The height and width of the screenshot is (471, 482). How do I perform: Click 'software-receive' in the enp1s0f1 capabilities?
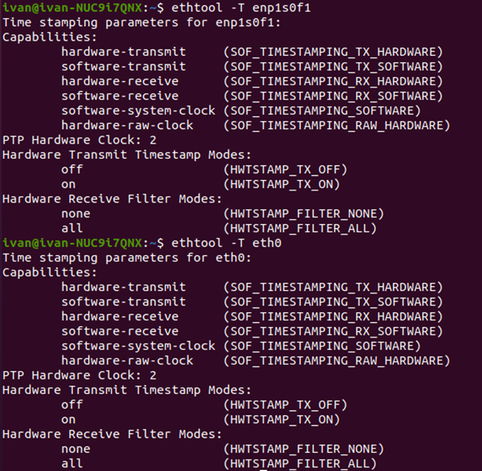(120, 96)
